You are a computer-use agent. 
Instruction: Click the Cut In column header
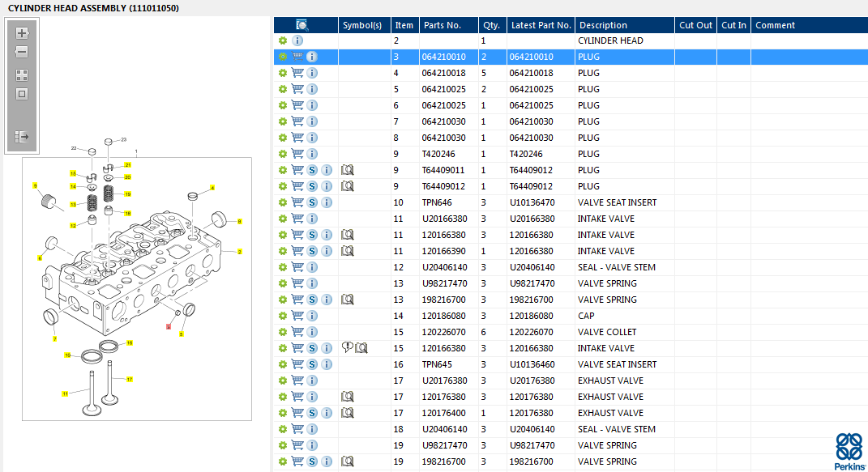(x=734, y=25)
